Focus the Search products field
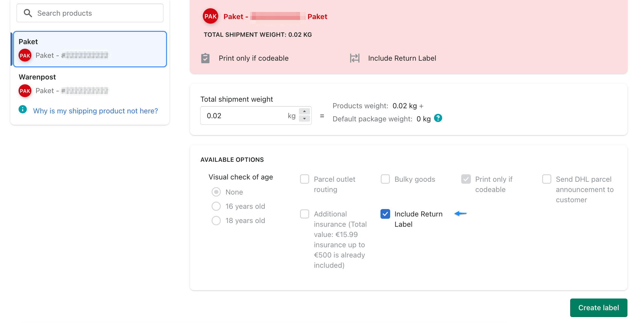The width and height of the screenshot is (644, 323). [90, 13]
